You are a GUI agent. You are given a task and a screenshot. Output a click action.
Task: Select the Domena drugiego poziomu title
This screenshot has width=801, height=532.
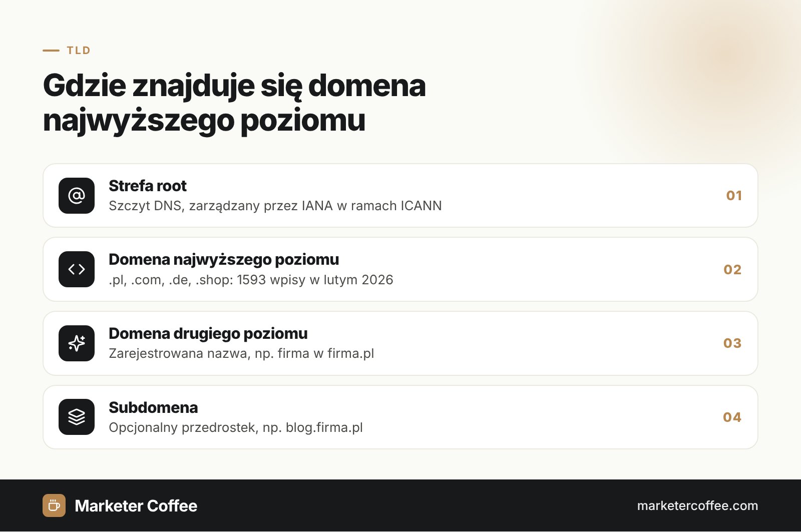coord(208,334)
